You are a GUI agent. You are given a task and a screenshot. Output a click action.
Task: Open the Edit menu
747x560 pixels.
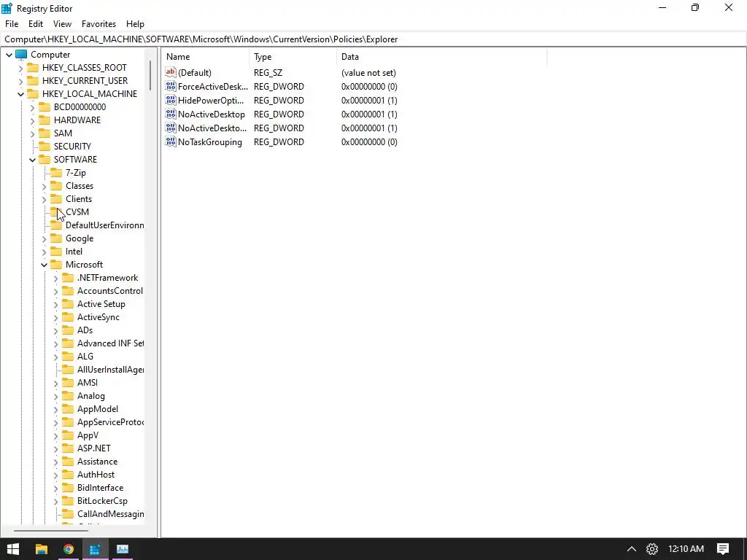coord(36,24)
